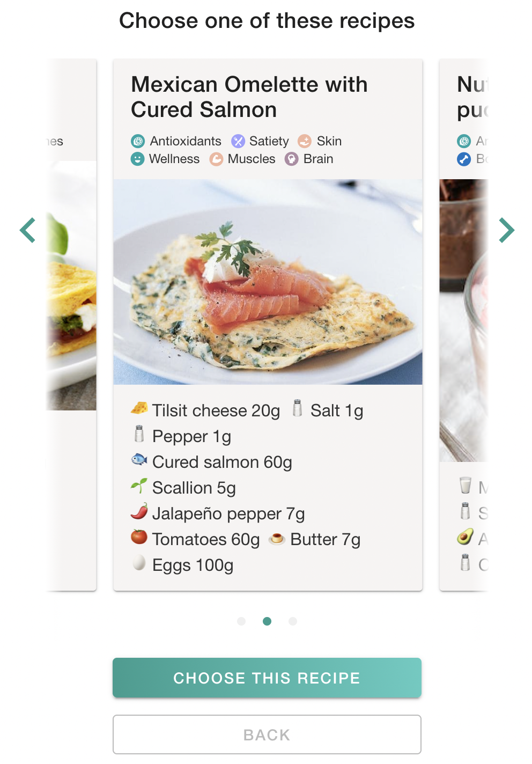Viewport: 532px width, 764px height.
Task: Click the Butter ingredient icon
Action: point(277,538)
